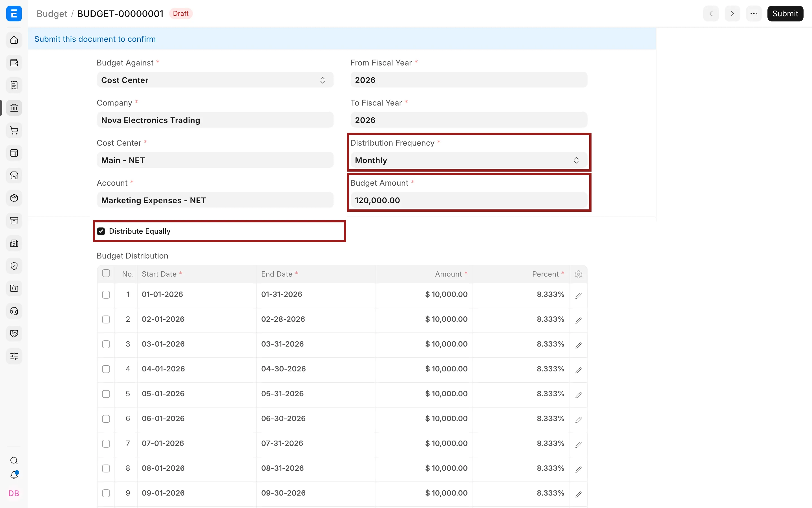The image size is (812, 508).
Task: Open the archive box icon in sidebar
Action: pyautogui.click(x=14, y=221)
